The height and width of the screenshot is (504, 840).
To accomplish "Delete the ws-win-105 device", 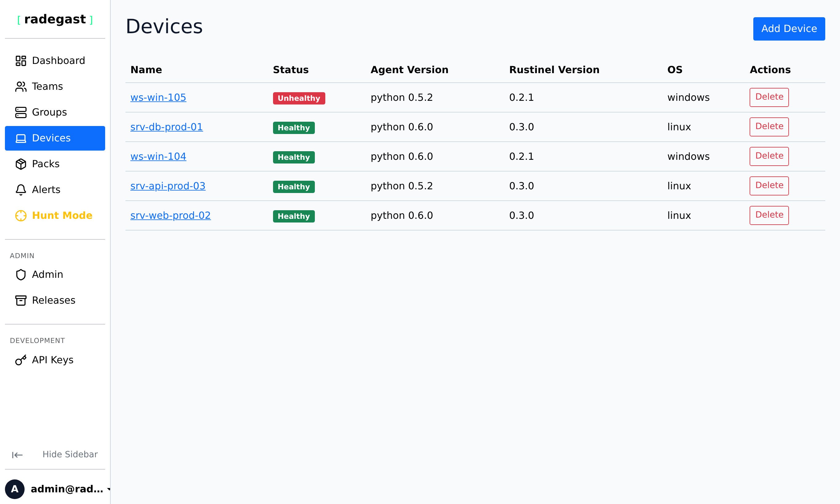I will (769, 97).
